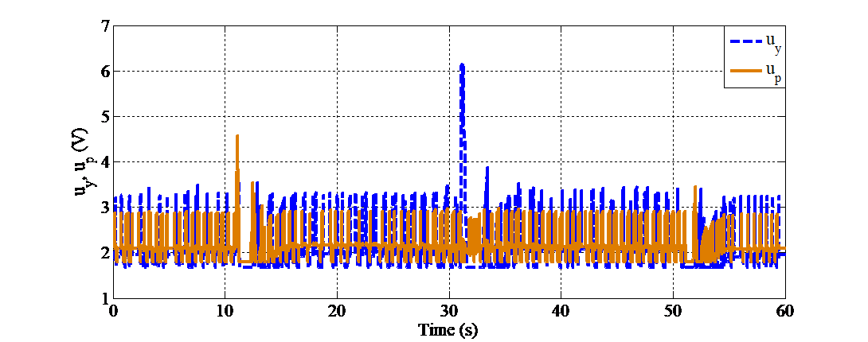Click the tallest orange spike's peak near 10 s
This screenshot has width=868, height=342.
tap(237, 136)
